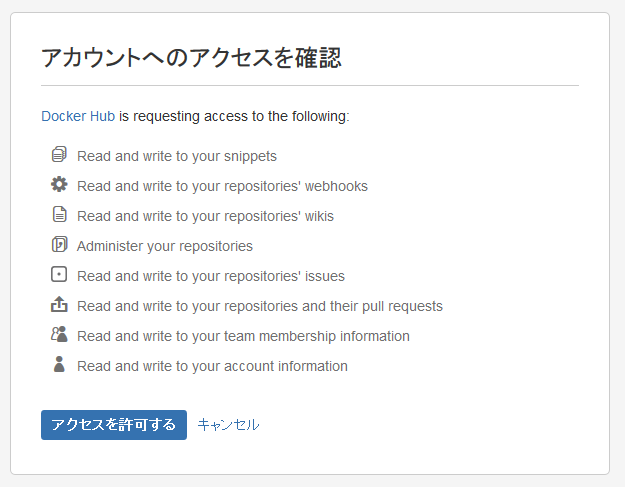
Task: Select the repositories' wikis permission text
Action: pyautogui.click(x=205, y=216)
